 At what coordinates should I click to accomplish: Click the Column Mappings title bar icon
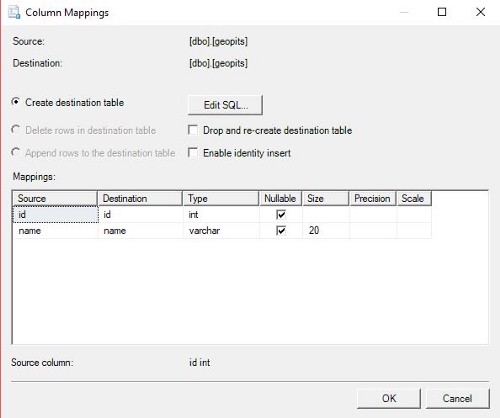point(14,13)
